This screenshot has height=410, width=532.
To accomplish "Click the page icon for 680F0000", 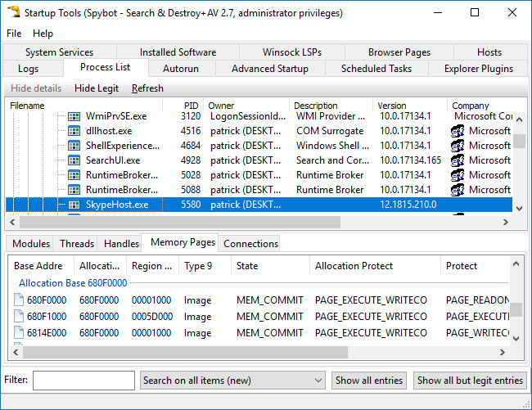I will [19, 300].
